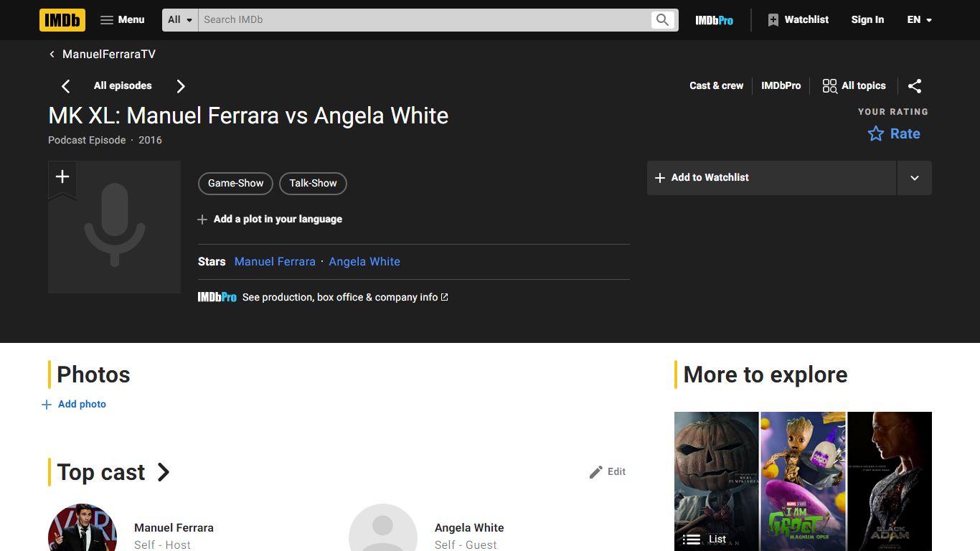This screenshot has height=551, width=980.
Task: Click the magnifying glass search icon
Action: (x=662, y=20)
